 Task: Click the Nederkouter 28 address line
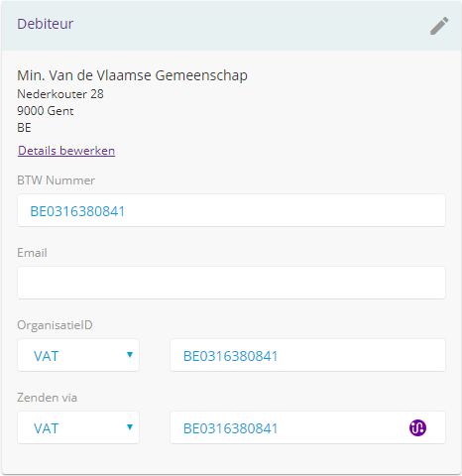[60, 94]
